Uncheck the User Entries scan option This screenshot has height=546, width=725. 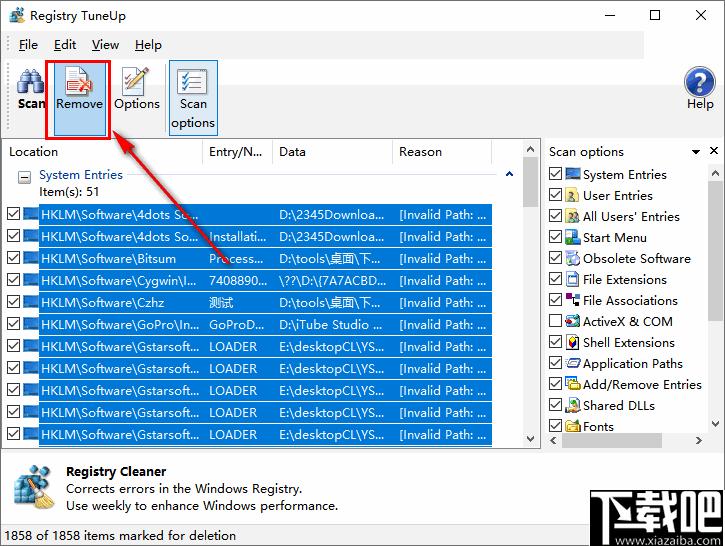(x=555, y=195)
